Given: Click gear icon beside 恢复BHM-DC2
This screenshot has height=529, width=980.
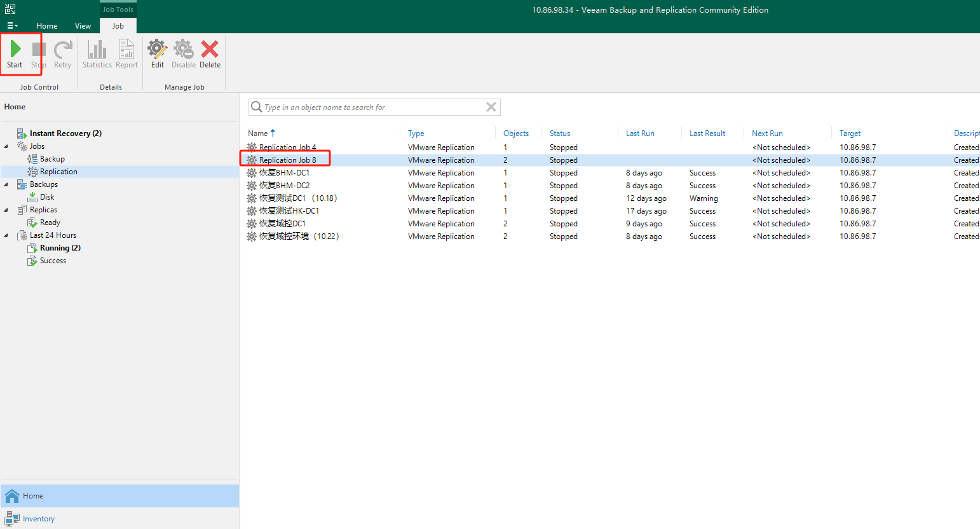Looking at the screenshot, I should click(252, 186).
